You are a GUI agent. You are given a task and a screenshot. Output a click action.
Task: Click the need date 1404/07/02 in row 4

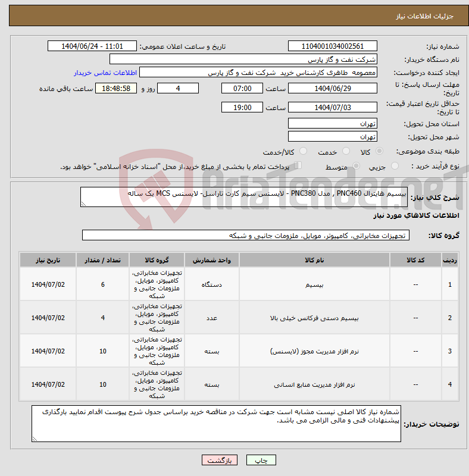48,384
